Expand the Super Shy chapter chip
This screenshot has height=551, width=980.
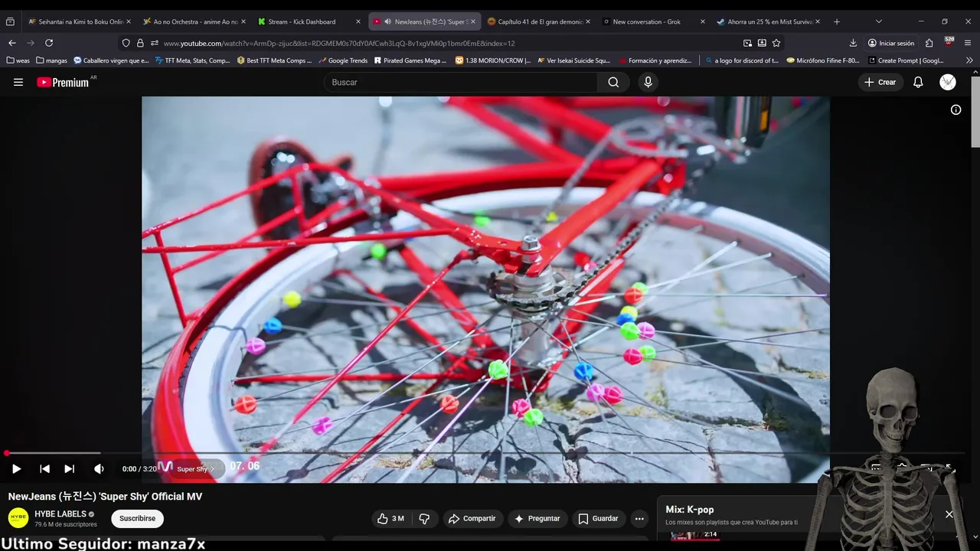click(197, 468)
